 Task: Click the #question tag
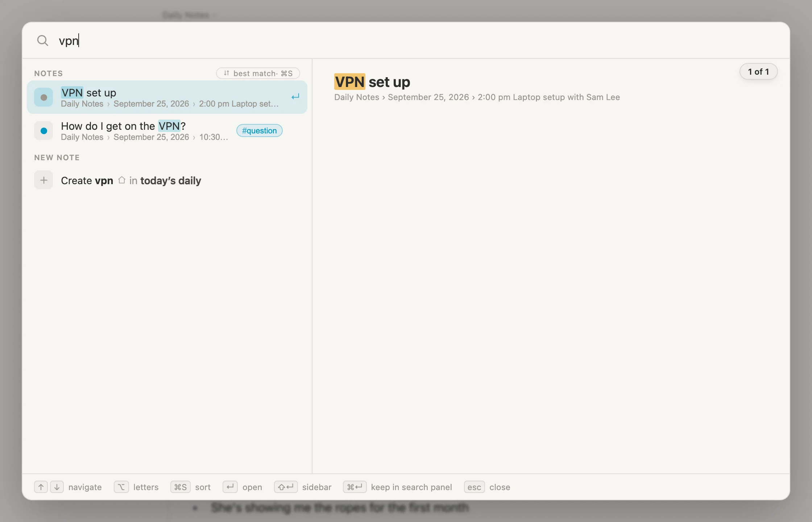(259, 130)
